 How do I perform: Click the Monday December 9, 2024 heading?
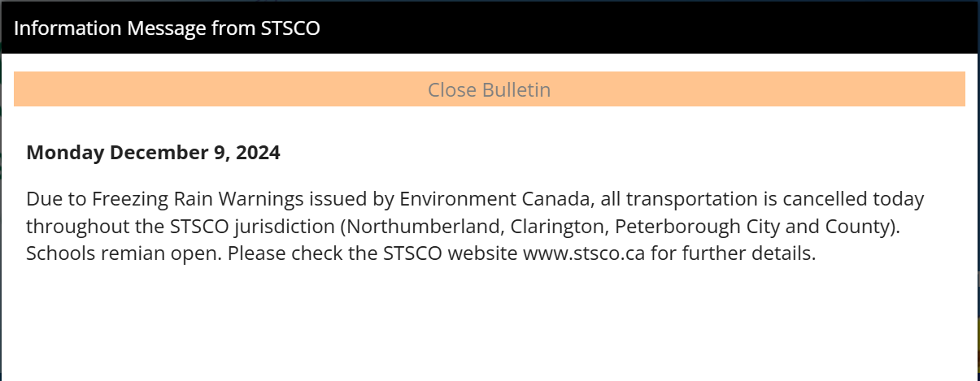tap(154, 153)
